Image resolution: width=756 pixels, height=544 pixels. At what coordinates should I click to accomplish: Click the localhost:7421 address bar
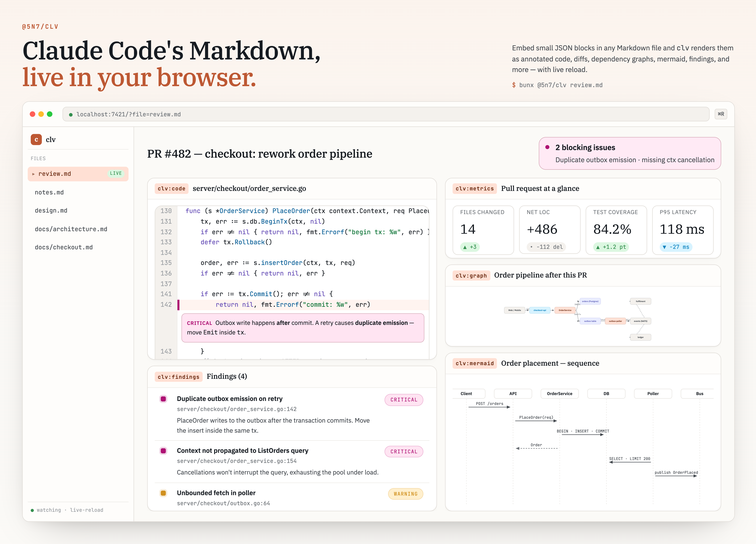[386, 114]
